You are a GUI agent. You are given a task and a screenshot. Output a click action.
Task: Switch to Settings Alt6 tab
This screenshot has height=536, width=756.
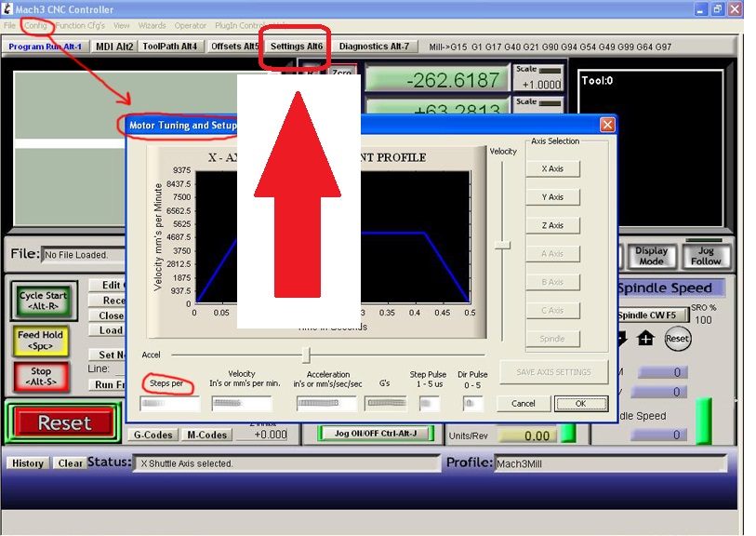296,47
